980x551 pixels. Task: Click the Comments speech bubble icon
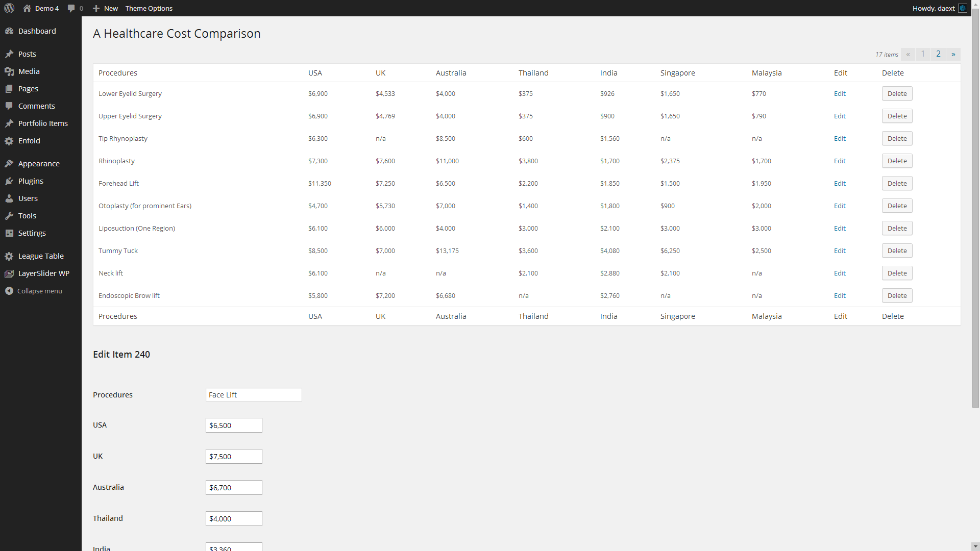point(9,106)
